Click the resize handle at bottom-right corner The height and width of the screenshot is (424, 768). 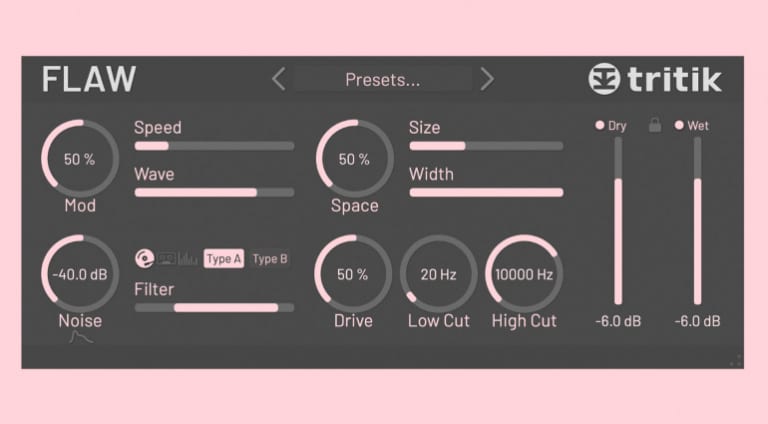[736, 361]
